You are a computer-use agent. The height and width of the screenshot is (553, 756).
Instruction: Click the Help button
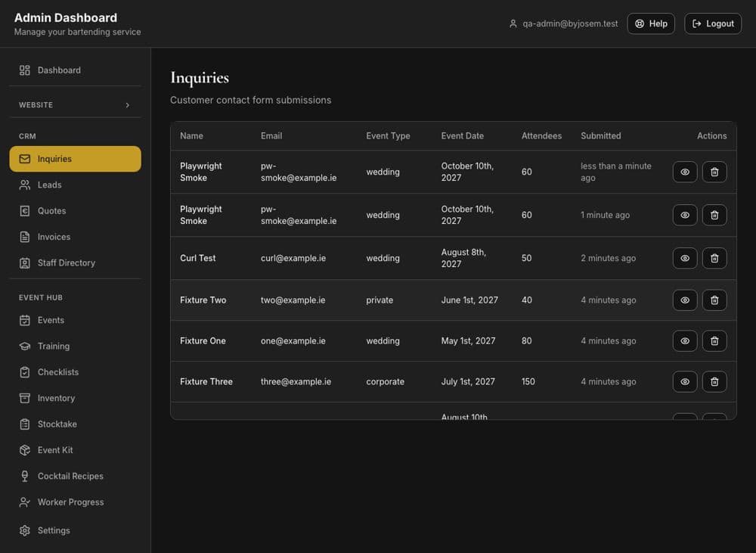[651, 23]
